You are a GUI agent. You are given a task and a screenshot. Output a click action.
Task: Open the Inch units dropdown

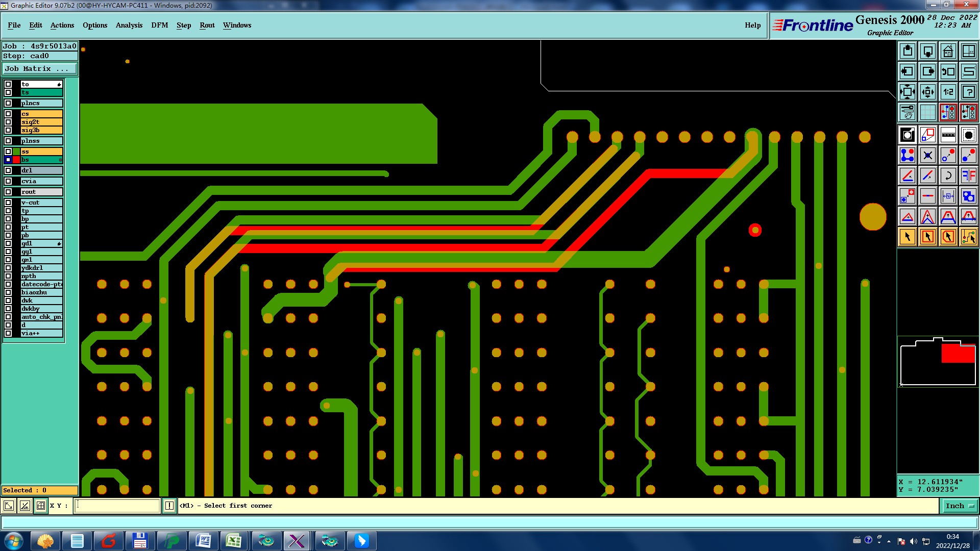tap(960, 506)
